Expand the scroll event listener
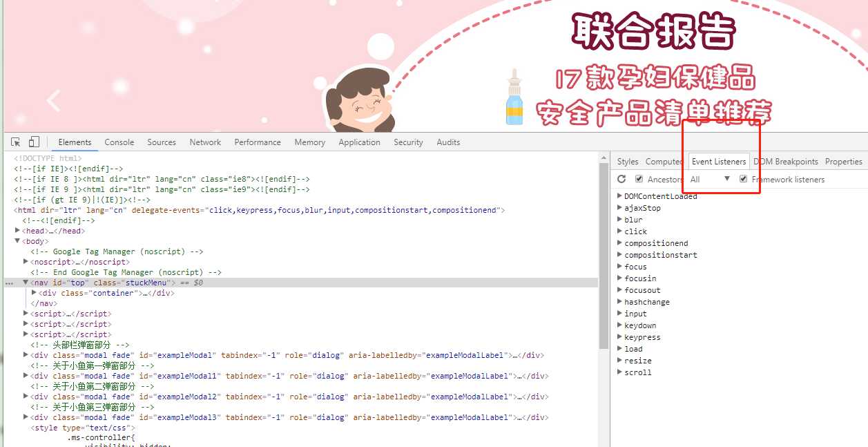868x447 pixels. pos(619,372)
